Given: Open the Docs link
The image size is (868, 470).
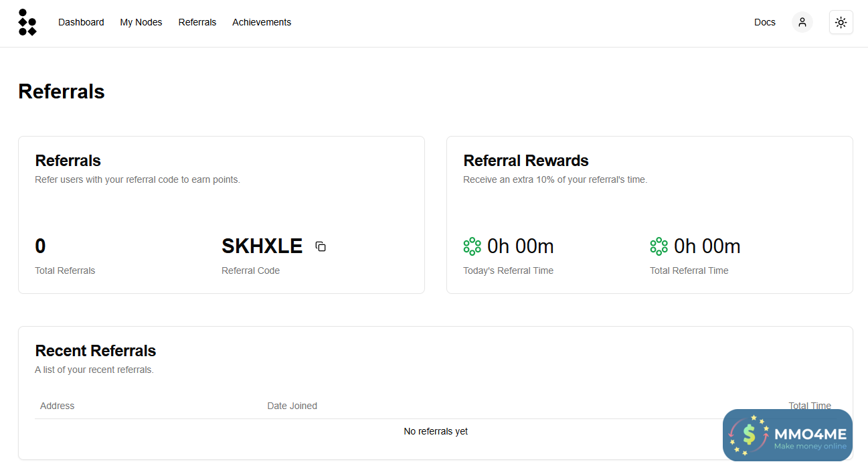Looking at the screenshot, I should (764, 22).
